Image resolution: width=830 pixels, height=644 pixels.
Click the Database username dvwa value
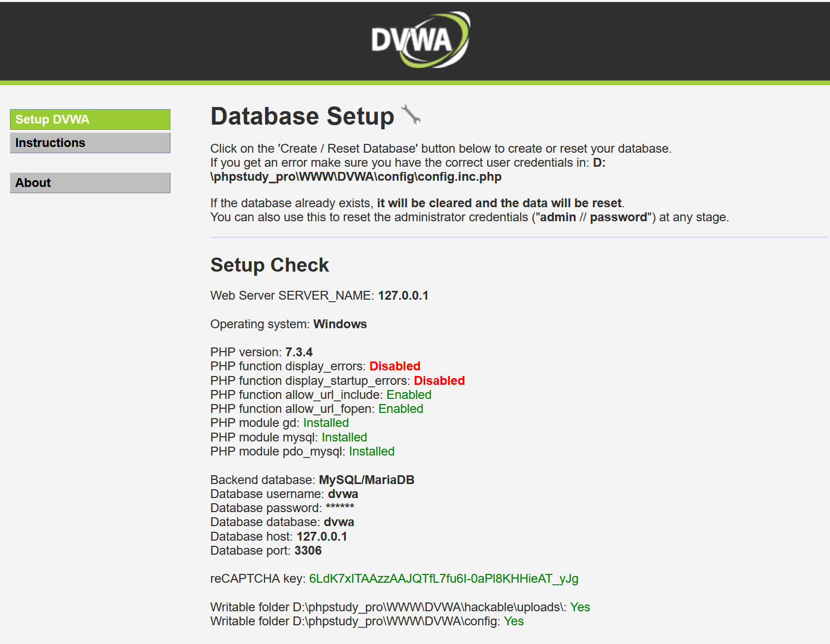click(343, 494)
